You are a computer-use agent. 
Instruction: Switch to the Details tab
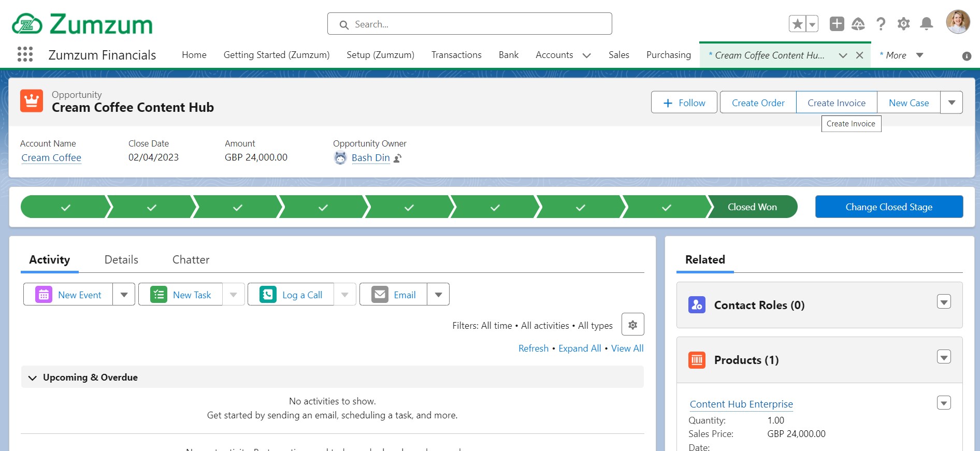[121, 259]
